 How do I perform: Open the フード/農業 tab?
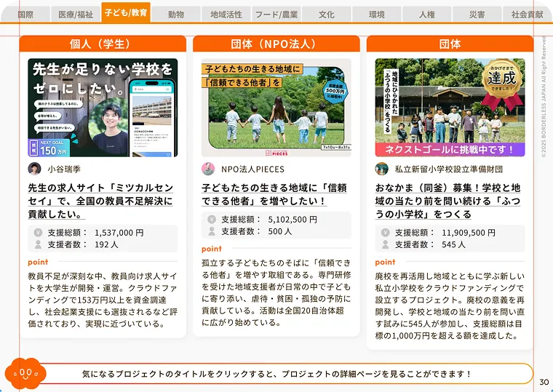pos(276,14)
